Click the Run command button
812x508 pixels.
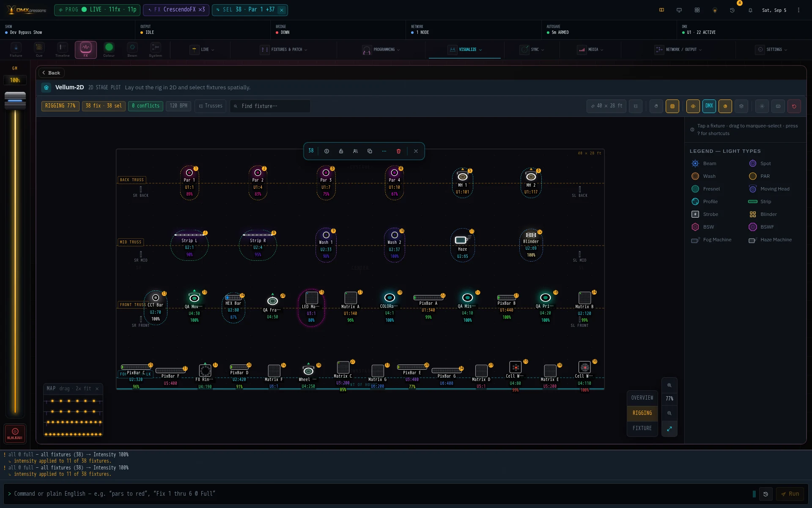point(790,494)
